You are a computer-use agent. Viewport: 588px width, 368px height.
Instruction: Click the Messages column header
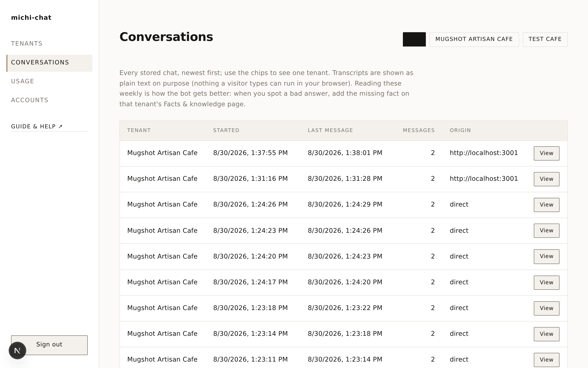point(419,130)
